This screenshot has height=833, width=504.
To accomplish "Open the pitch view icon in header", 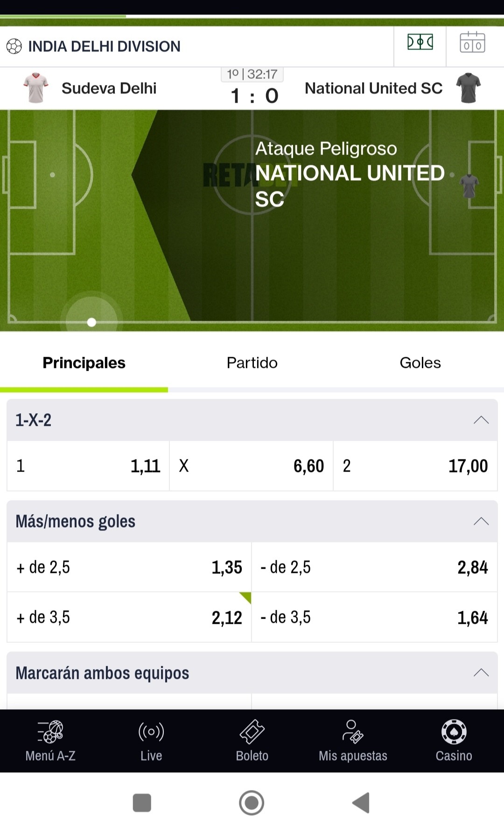I will click(420, 42).
